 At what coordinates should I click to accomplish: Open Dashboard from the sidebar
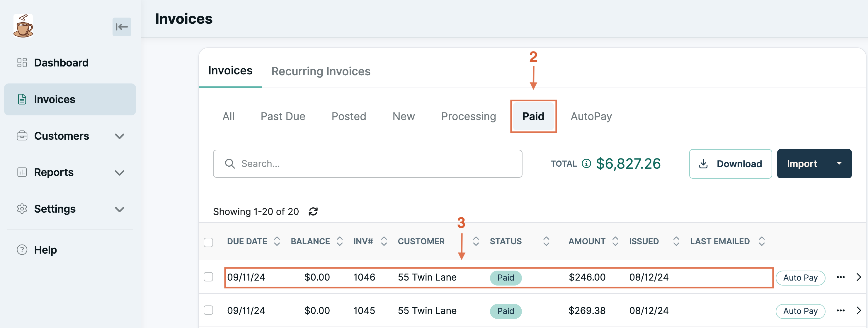pyautogui.click(x=61, y=63)
